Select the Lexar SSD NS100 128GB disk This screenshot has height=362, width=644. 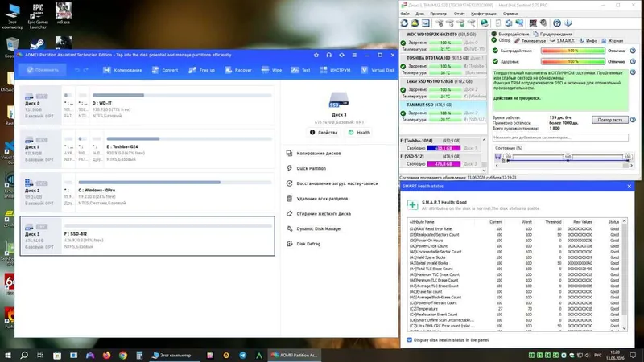coord(444,88)
